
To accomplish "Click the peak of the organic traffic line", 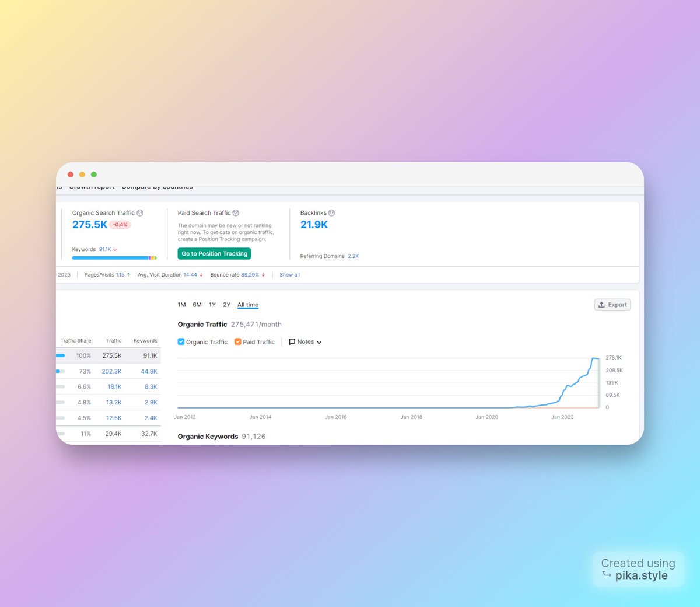I will pyautogui.click(x=594, y=358).
